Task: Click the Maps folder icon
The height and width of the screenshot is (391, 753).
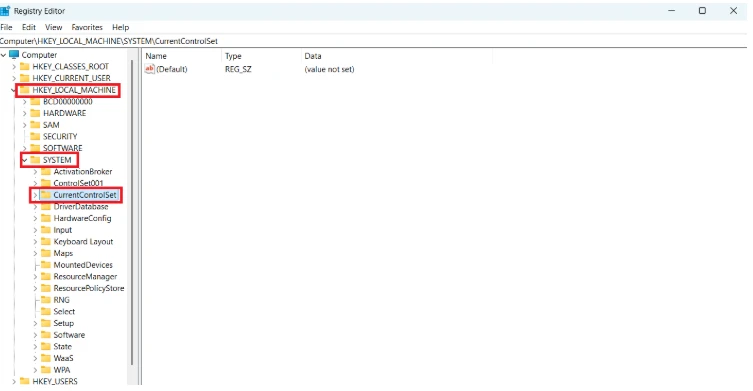Action: (46, 253)
